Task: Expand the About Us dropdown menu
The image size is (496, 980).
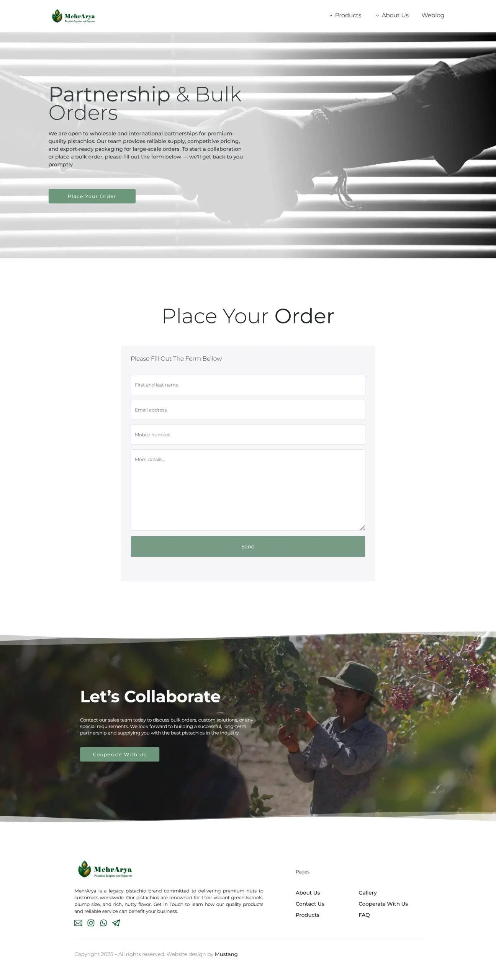Action: tap(392, 15)
